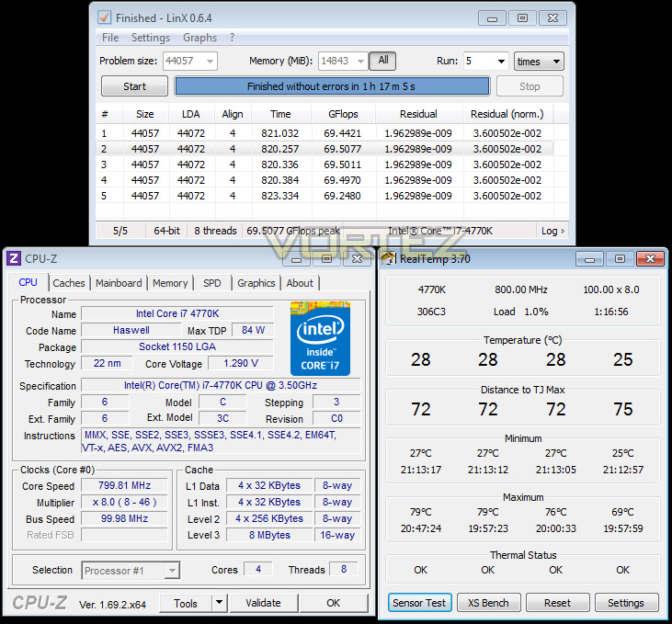672x624 pixels.
Task: Click the 69.5077 GFlops peak status entry
Action: coord(293,231)
